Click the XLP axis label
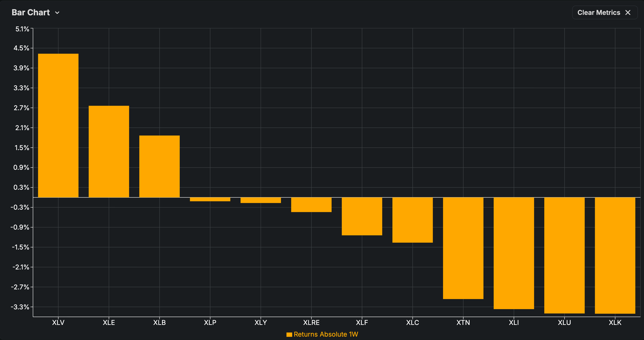This screenshot has height=340, width=644. point(210,322)
